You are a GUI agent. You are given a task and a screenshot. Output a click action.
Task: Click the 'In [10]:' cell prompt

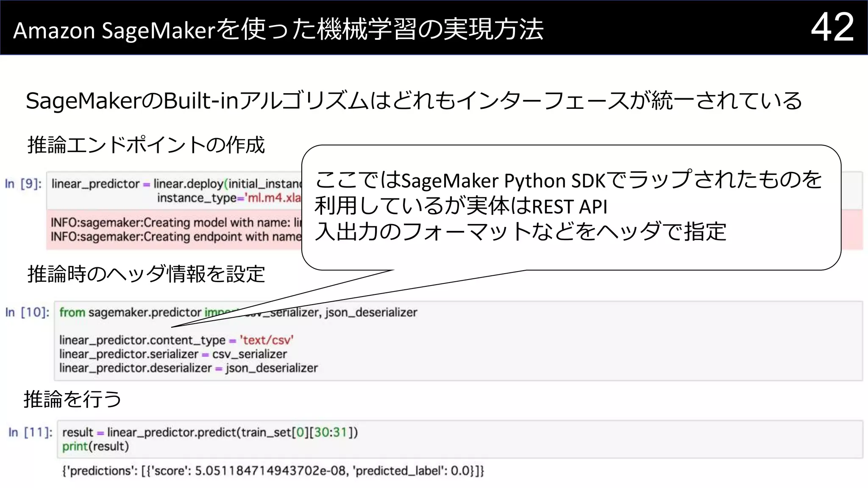click(27, 313)
